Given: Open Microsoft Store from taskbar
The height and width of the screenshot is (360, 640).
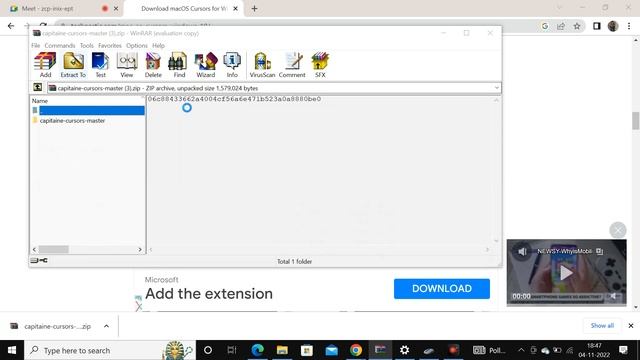Looking at the screenshot, I should [x=307, y=350].
